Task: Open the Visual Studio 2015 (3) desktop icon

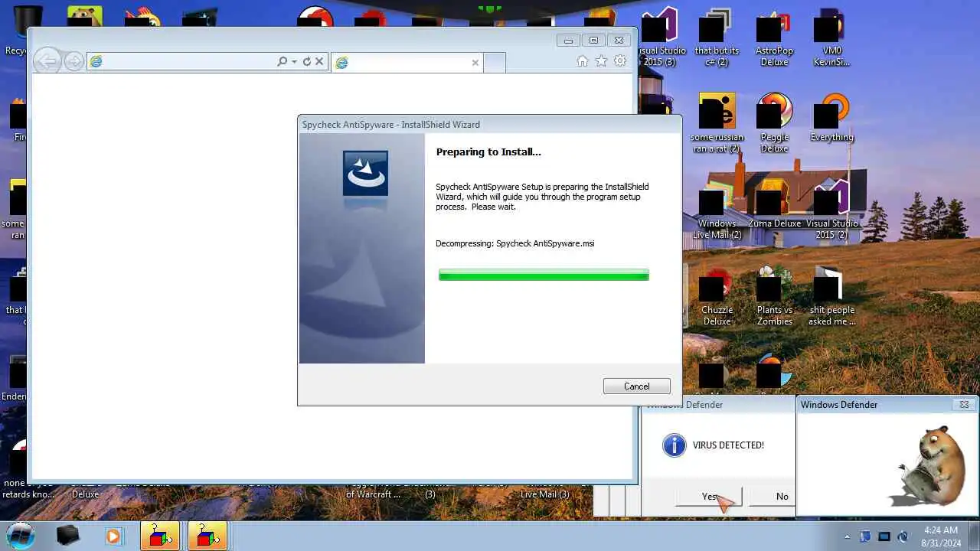Action: (x=659, y=37)
